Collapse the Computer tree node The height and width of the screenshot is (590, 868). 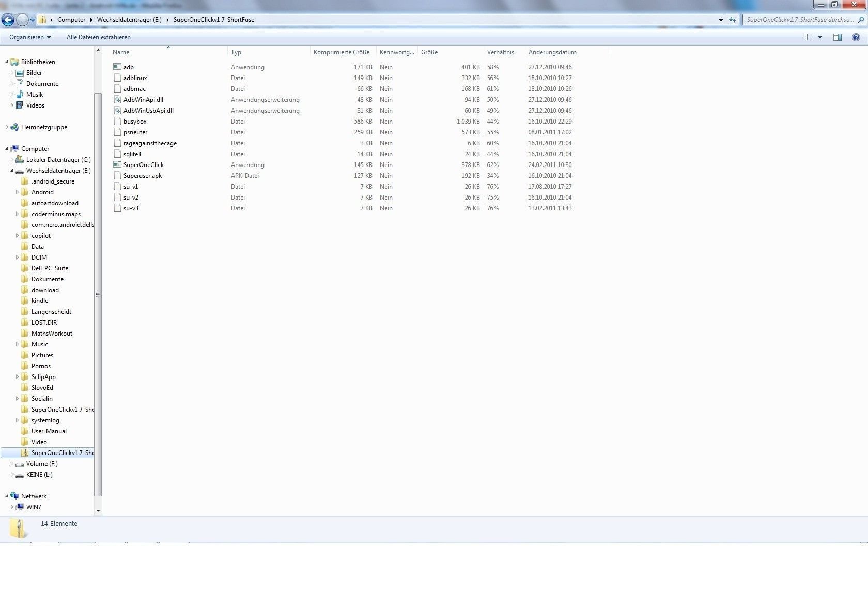[x=7, y=149]
